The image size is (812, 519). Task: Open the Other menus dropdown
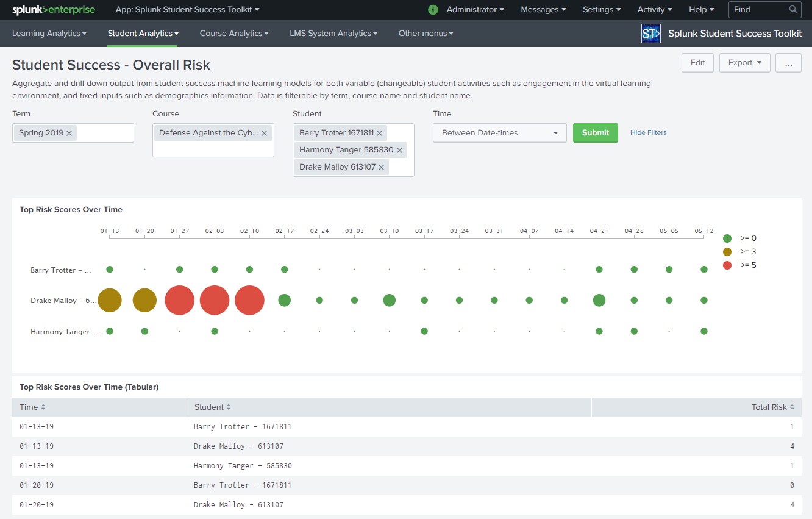426,34
